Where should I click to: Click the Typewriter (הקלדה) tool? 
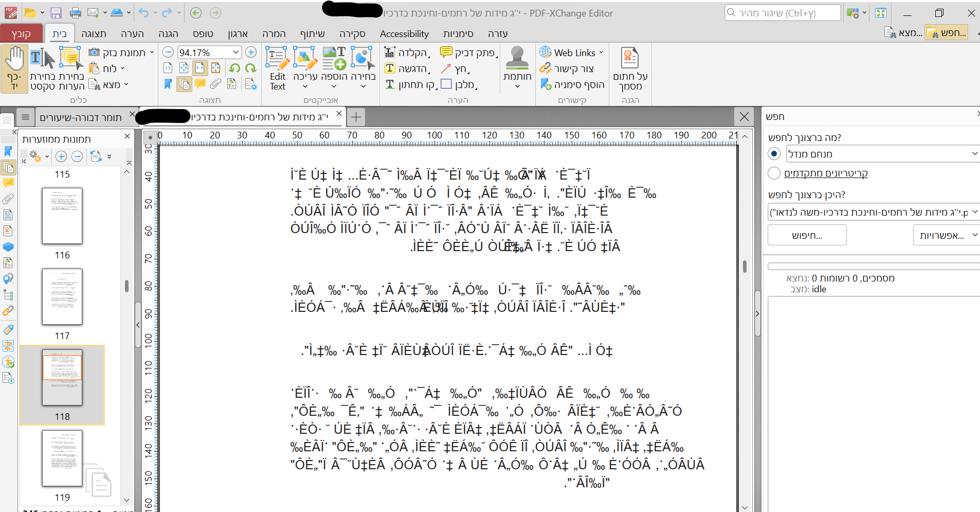pyautogui.click(x=407, y=52)
